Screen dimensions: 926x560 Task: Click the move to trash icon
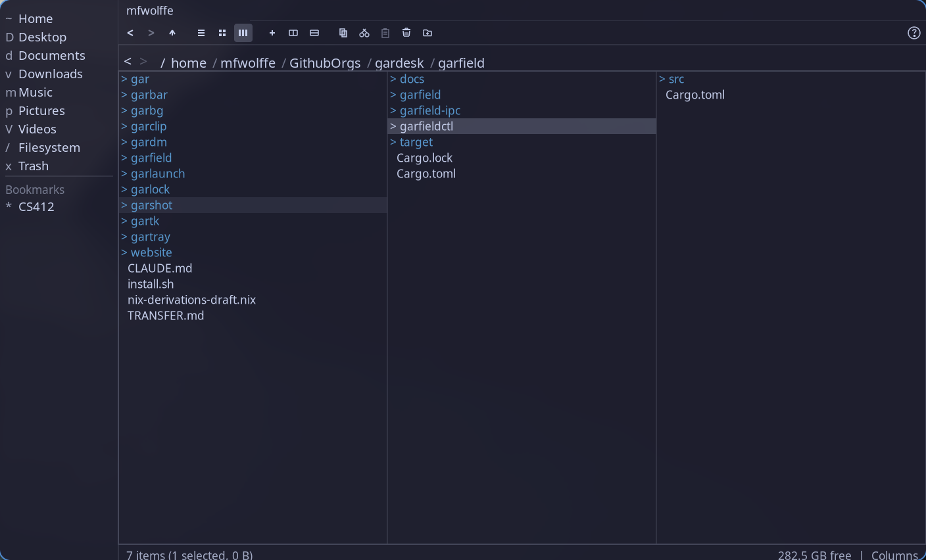pos(406,32)
